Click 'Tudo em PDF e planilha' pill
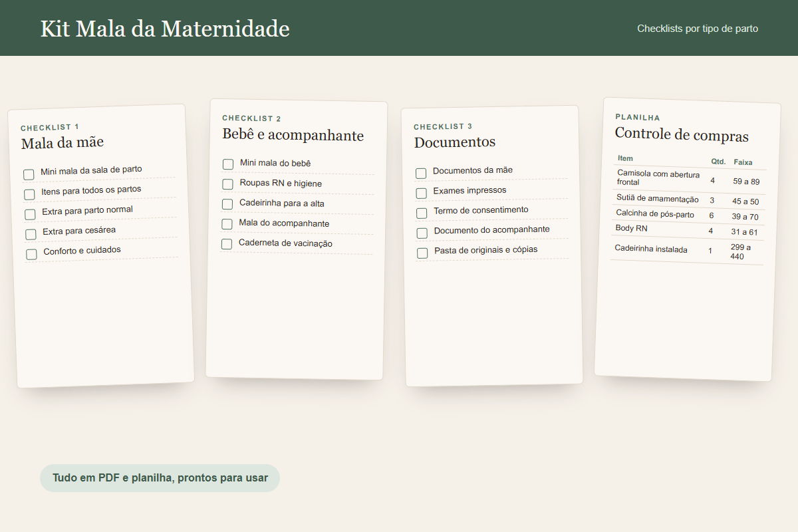The image size is (798, 532). [x=160, y=478]
